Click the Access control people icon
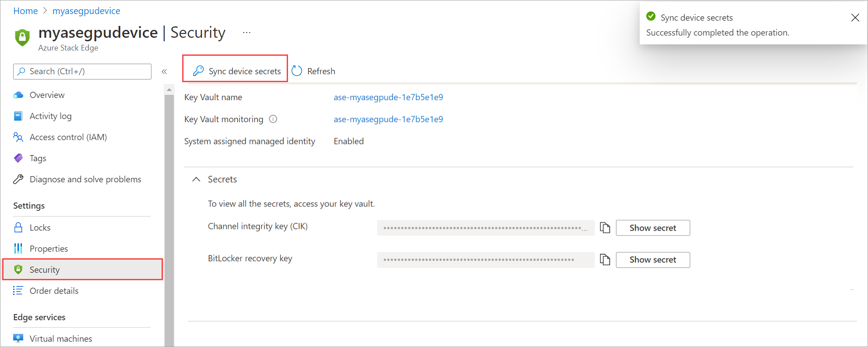Screen dimensions: 868x347 coord(18,137)
